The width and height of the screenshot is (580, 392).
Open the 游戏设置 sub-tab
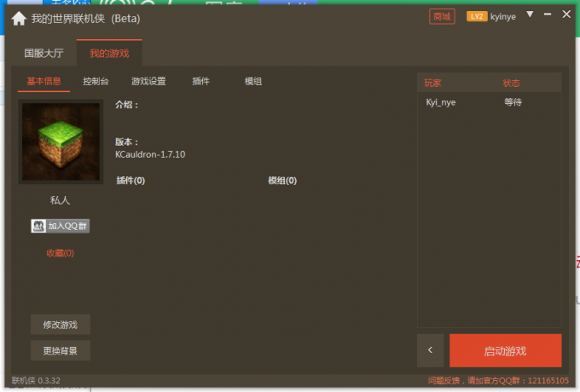coord(148,81)
